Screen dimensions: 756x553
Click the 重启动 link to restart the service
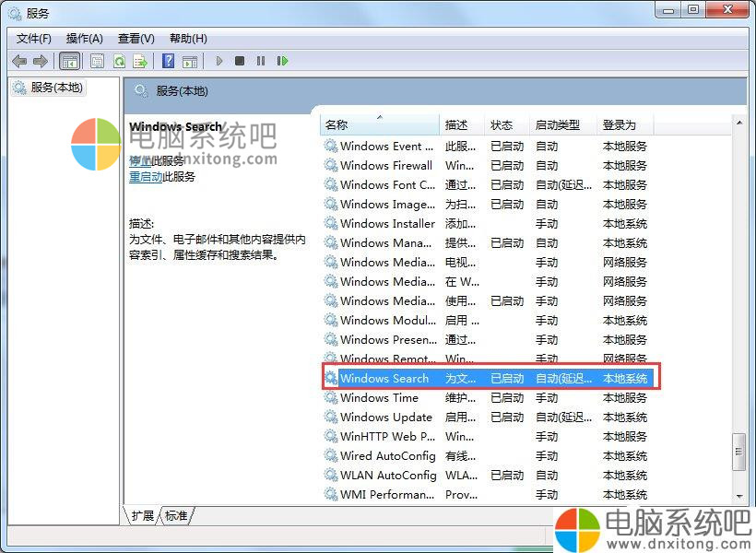146,177
